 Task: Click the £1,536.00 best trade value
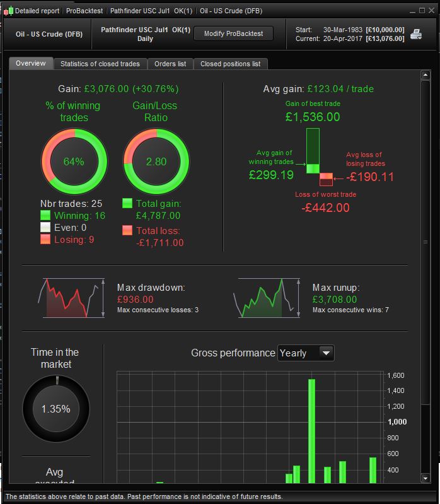(x=313, y=117)
